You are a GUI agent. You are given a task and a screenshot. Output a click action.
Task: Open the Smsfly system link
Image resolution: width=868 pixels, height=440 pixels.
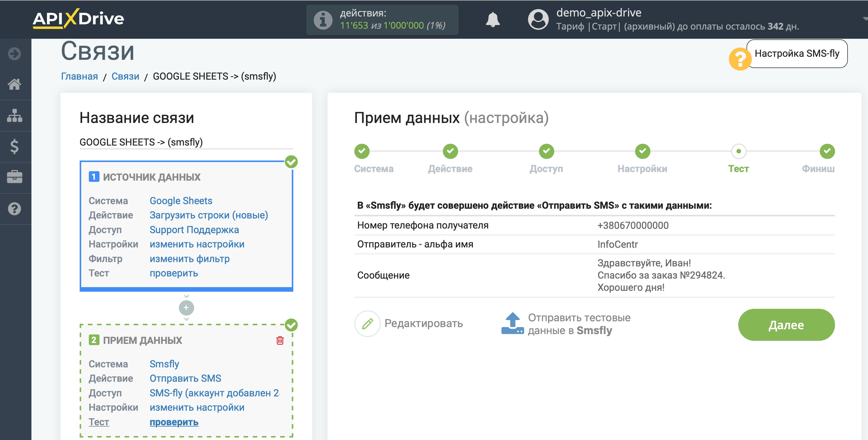coord(164,364)
